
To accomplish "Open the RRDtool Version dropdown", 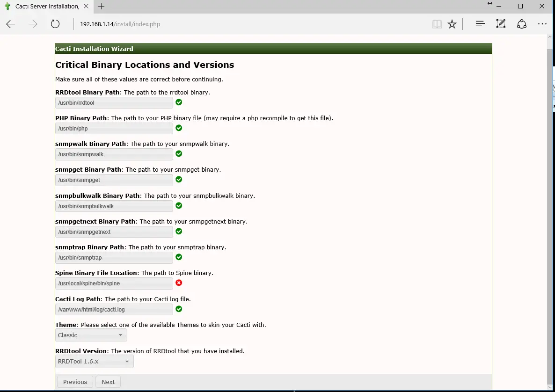I will (94, 361).
